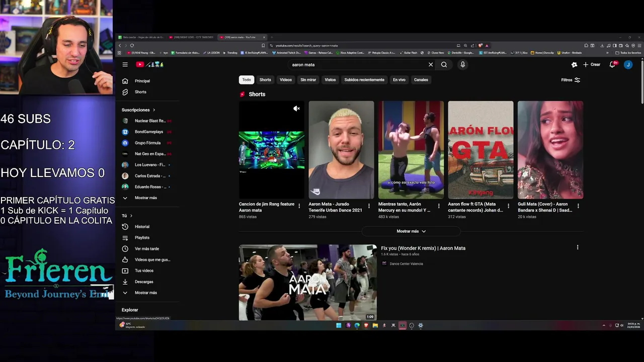Open options for Aaron flow ft GTA Short
The height and width of the screenshot is (362, 644).
point(508,206)
